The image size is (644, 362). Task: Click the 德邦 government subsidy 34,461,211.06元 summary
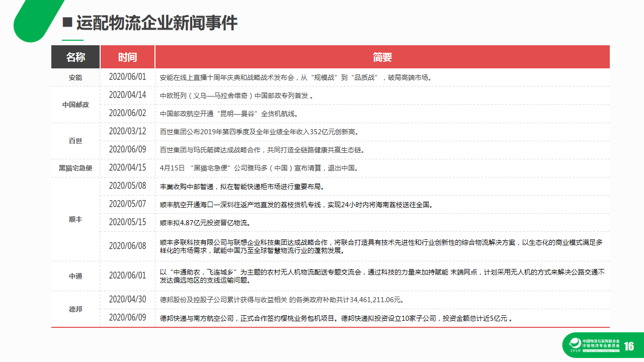(282, 300)
